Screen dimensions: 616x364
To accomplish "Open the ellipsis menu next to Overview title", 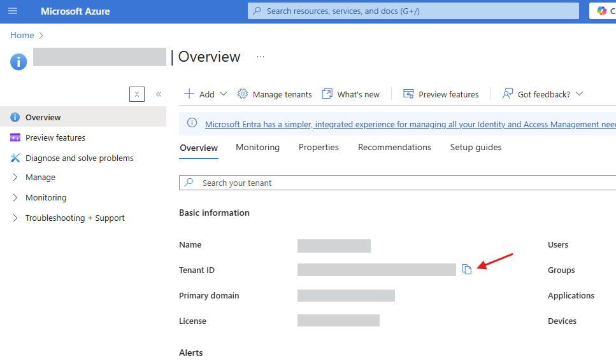I will (261, 57).
